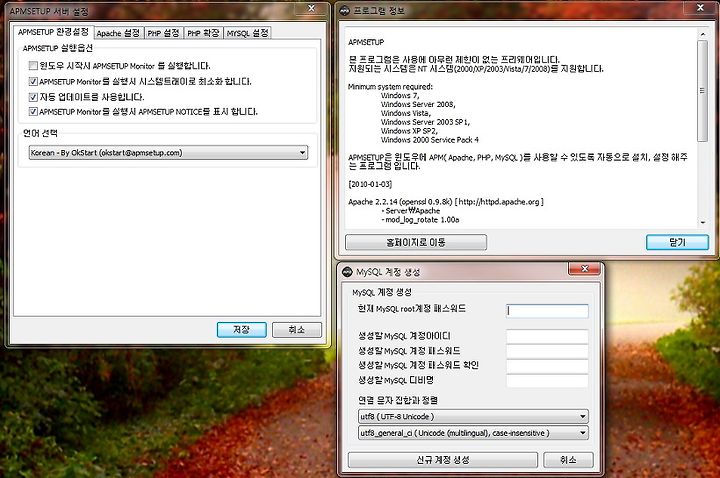Image resolution: width=720 pixels, height=478 pixels.
Task: Click the program info window title icon
Action: 344,11
